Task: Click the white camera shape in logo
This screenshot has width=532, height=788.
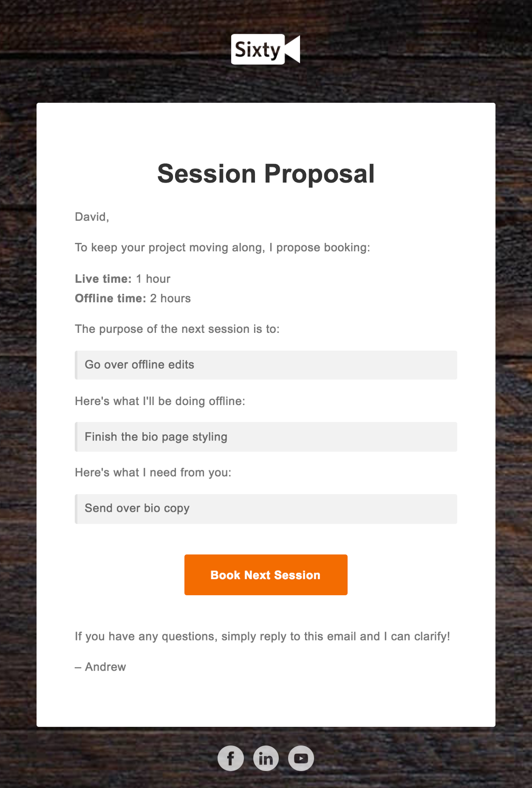Action: 293,49
